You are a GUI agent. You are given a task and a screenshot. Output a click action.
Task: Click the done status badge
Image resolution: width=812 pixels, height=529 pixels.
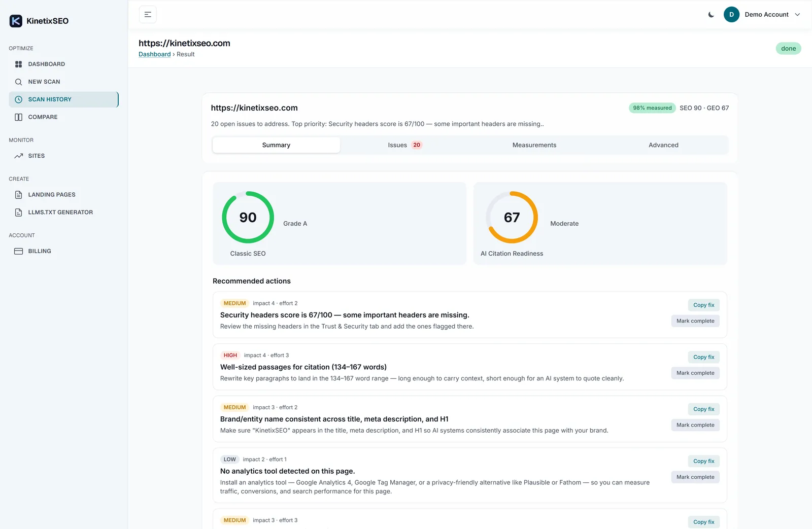[x=788, y=49]
